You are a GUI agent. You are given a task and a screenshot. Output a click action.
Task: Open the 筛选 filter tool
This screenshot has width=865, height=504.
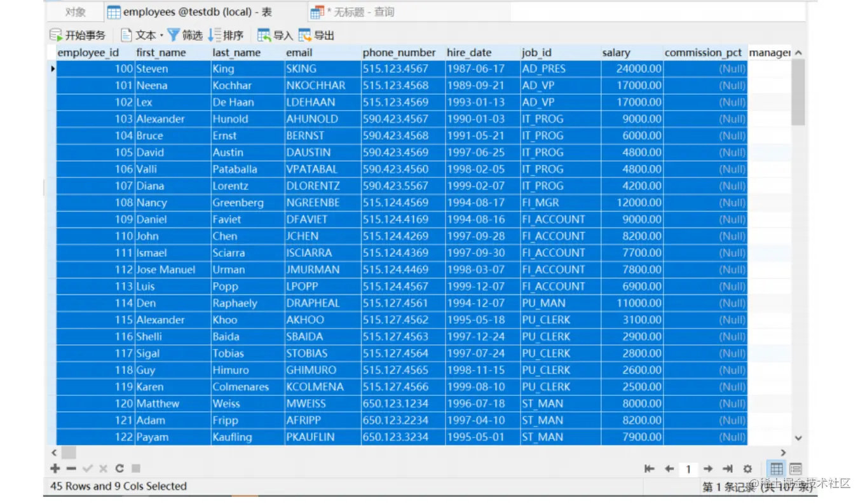tap(185, 35)
